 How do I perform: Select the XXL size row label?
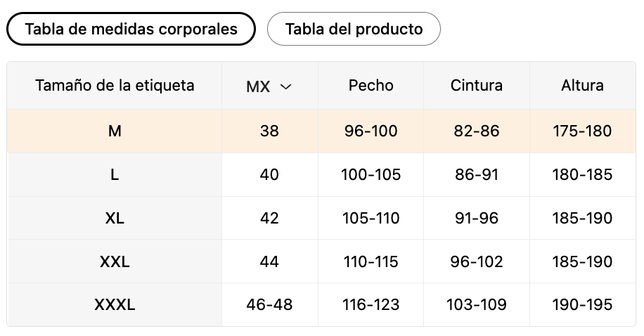(x=115, y=261)
